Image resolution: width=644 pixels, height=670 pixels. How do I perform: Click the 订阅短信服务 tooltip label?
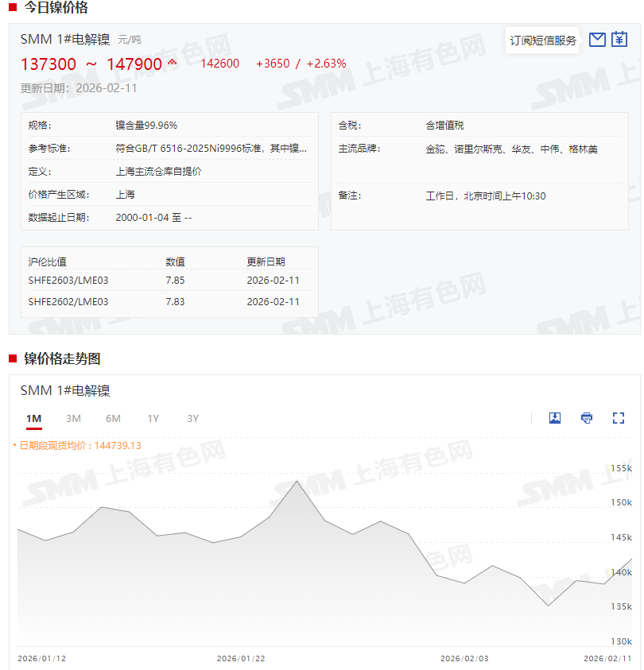(x=543, y=41)
